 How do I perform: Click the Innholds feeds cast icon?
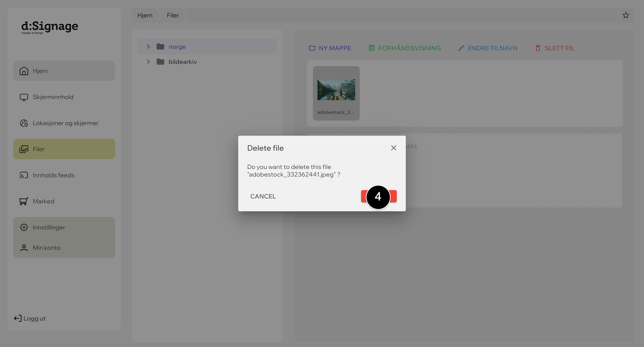(x=24, y=175)
